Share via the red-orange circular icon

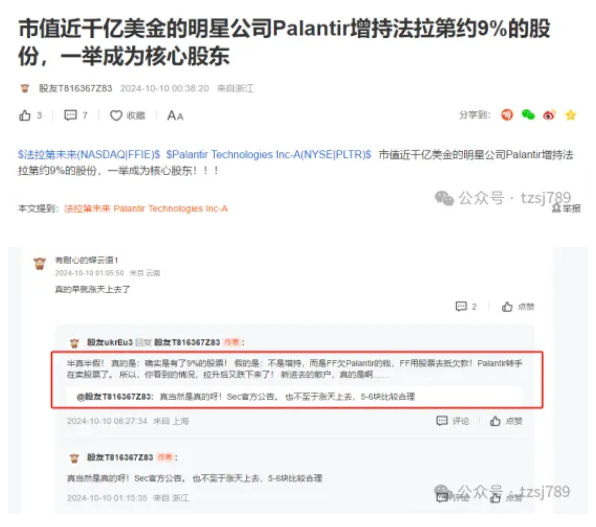pos(507,114)
